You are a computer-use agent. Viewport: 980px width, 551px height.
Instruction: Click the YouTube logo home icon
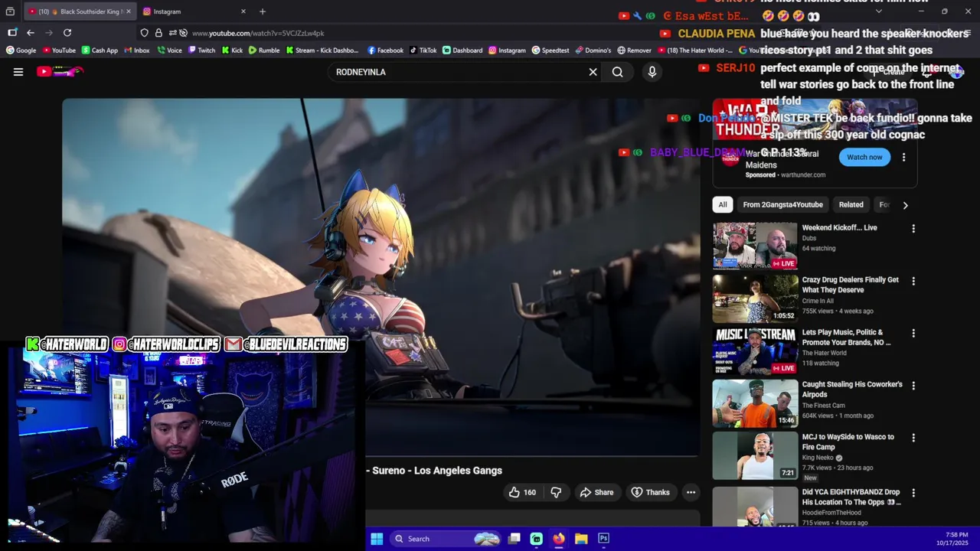pyautogui.click(x=60, y=72)
